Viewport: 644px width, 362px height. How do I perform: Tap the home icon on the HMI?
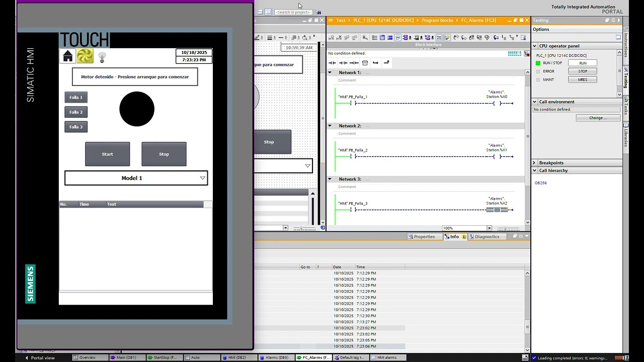[x=67, y=56]
